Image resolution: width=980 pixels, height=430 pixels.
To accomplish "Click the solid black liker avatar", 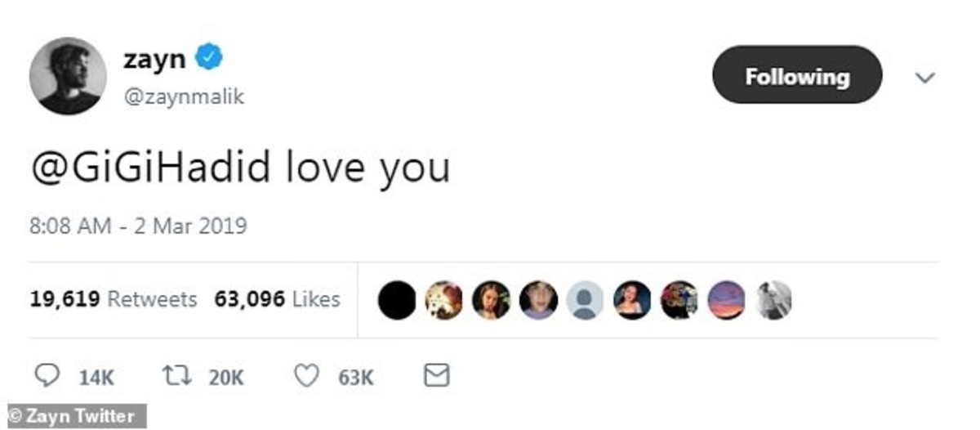I will (397, 301).
